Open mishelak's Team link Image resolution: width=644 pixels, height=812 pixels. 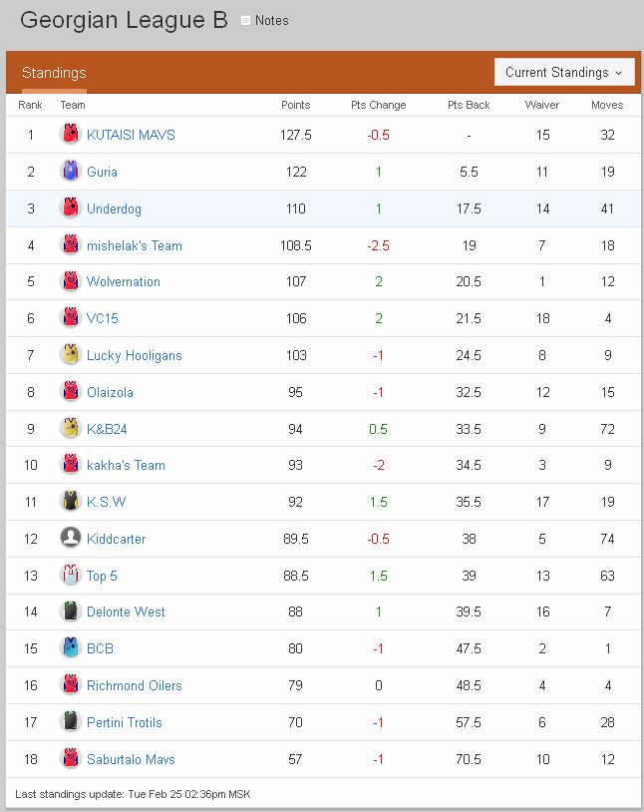(135, 245)
